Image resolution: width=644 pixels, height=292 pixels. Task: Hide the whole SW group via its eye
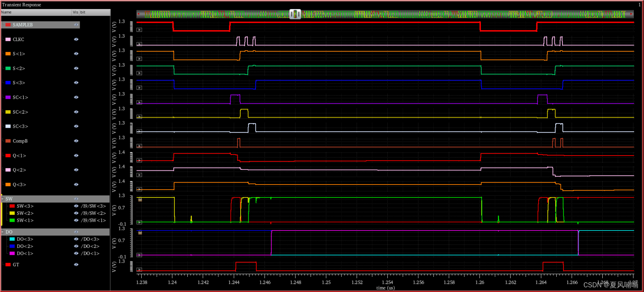[x=76, y=199]
